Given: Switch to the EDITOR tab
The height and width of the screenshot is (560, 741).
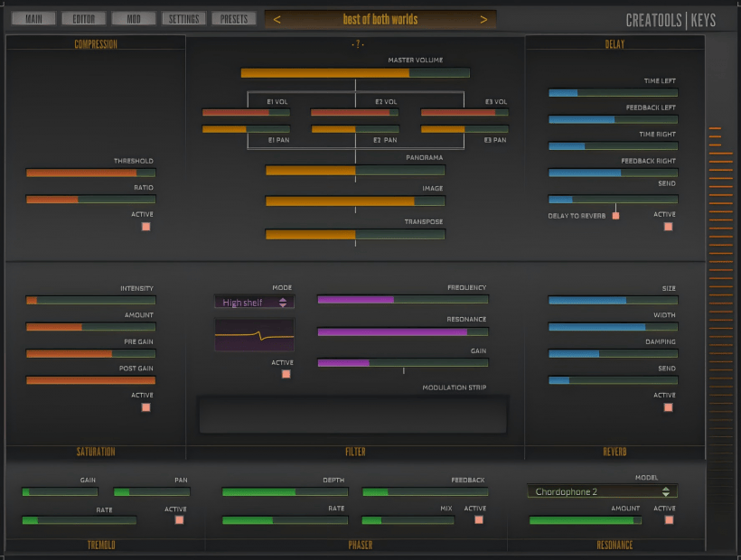Looking at the screenshot, I should [81, 16].
